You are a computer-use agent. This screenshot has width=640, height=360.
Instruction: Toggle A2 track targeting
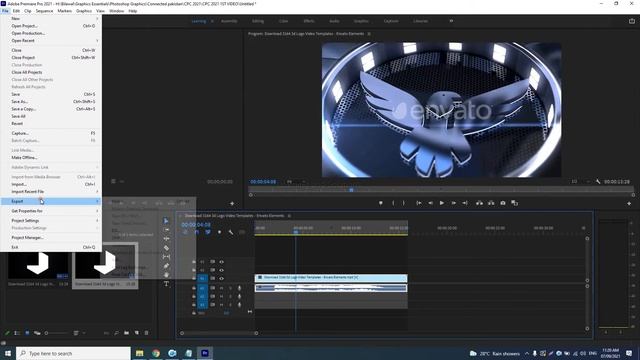coord(202,296)
